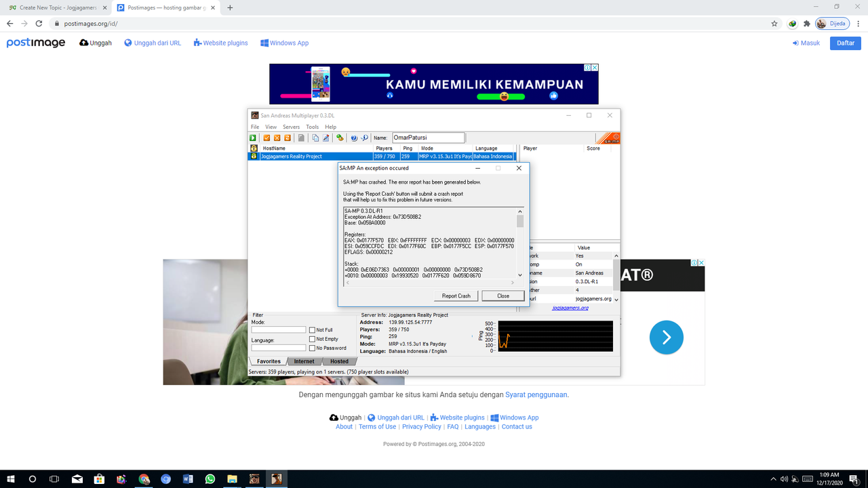Click the Name input field in SA-MP
868x488 pixels.
428,138
